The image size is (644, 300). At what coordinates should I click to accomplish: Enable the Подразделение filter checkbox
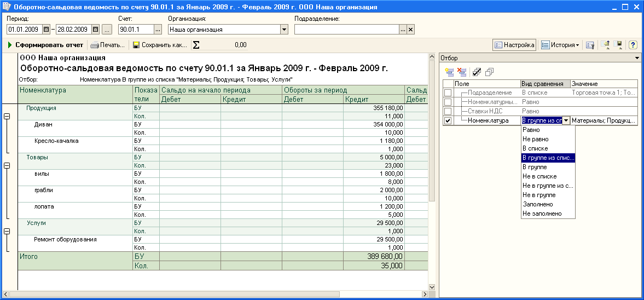448,93
